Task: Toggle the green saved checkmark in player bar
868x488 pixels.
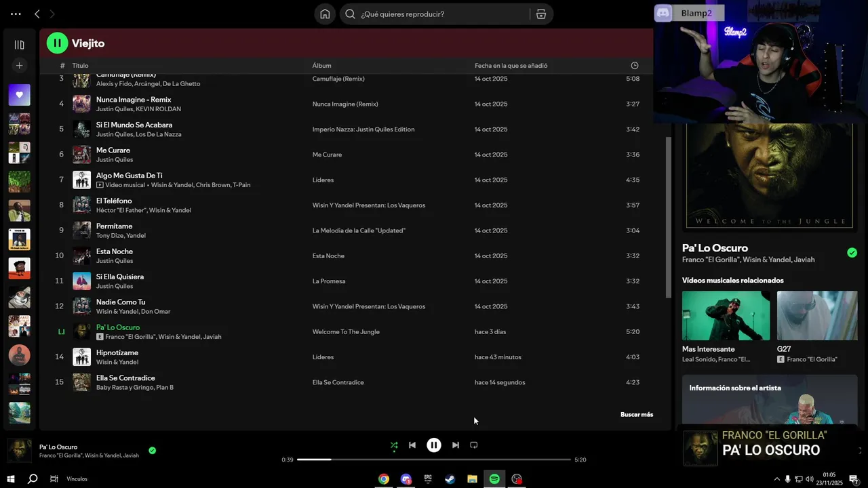Action: coord(152,450)
